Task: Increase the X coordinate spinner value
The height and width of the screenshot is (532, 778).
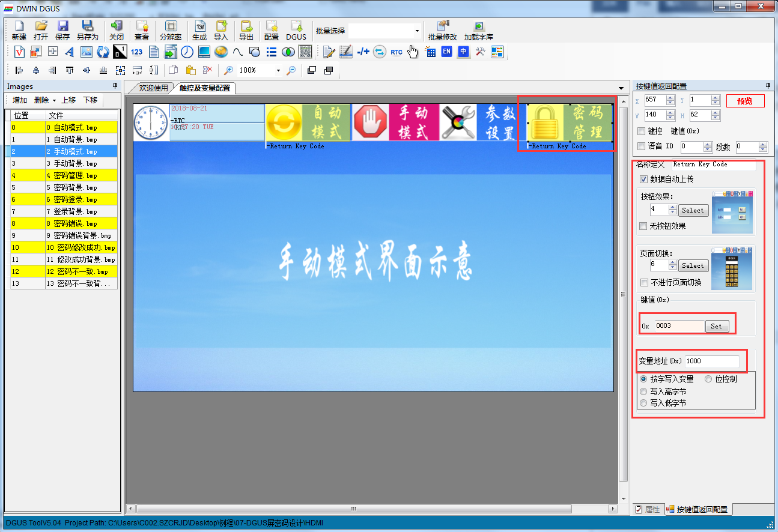Action: pos(670,97)
